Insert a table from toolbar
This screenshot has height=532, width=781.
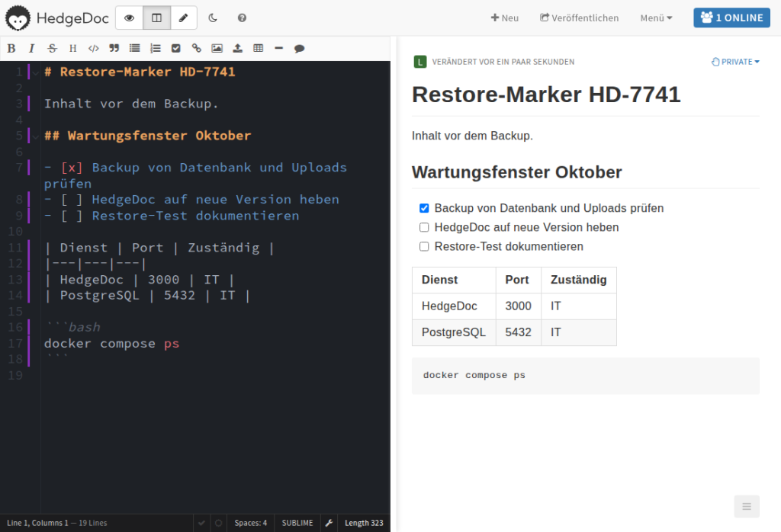[258, 48]
